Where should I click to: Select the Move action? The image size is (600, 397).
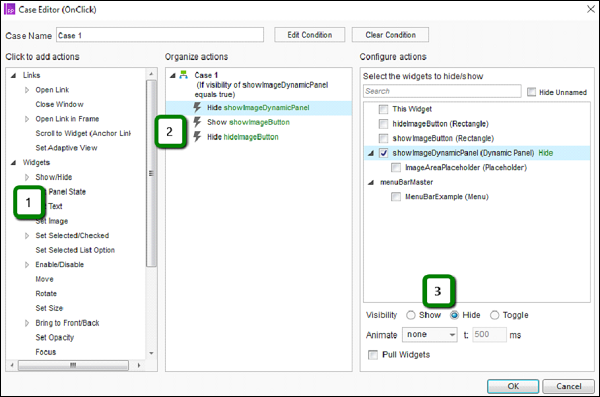44,279
